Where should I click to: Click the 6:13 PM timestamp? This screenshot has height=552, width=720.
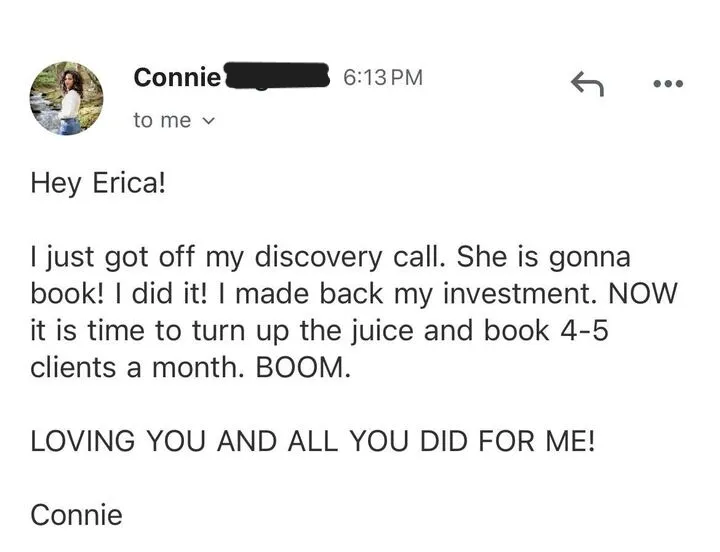click(x=382, y=76)
